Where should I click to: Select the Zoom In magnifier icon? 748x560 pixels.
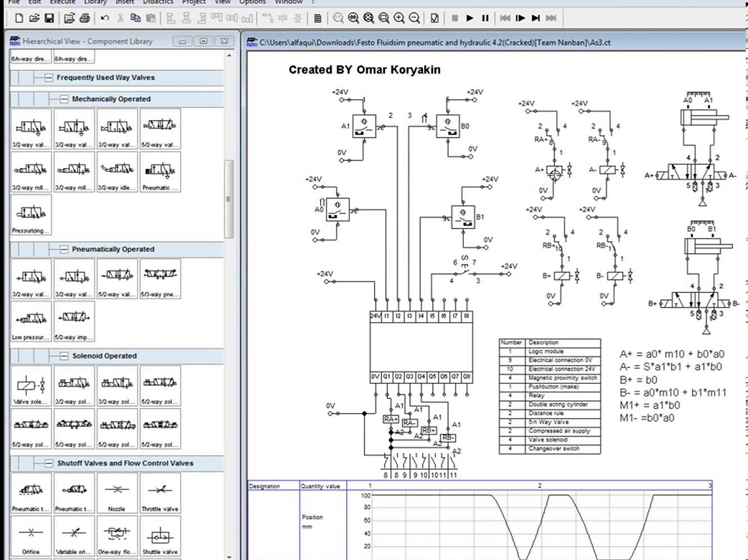click(398, 18)
